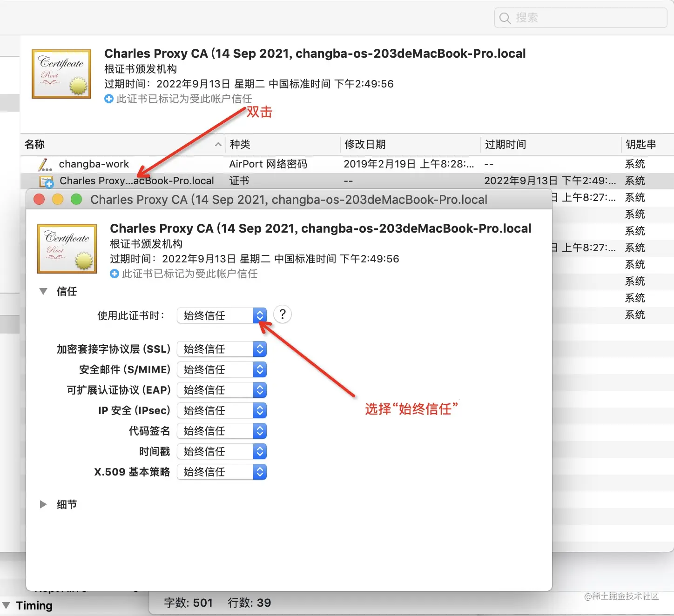Expand the 细节 section triangle
The width and height of the screenshot is (674, 616).
(43, 504)
